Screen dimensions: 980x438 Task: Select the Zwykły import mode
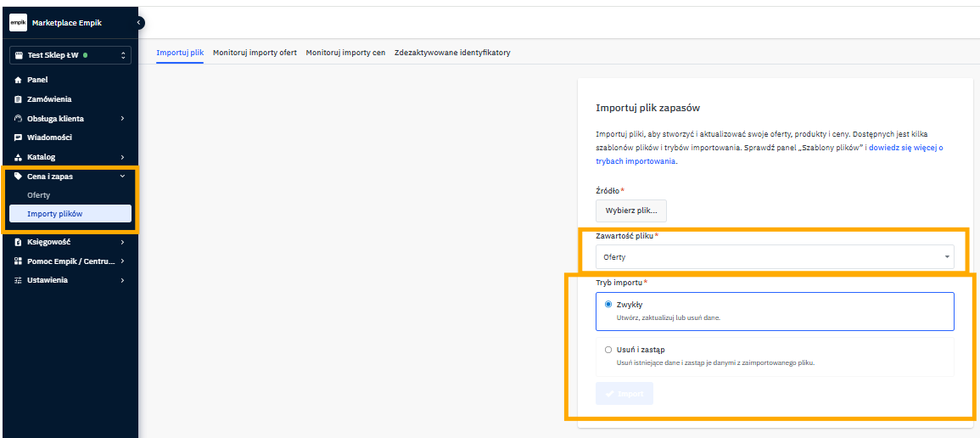pos(608,304)
